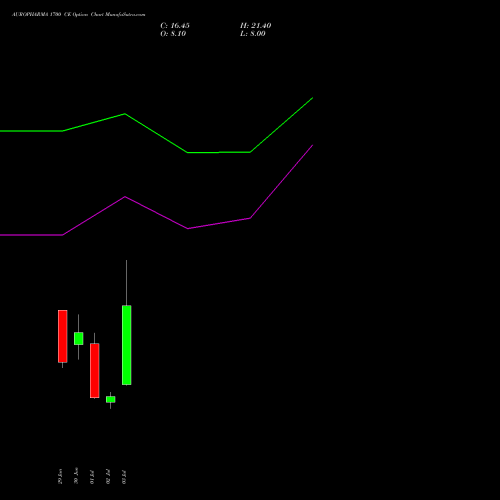Click the '03 Jul' date axis label

pyautogui.click(x=124, y=477)
